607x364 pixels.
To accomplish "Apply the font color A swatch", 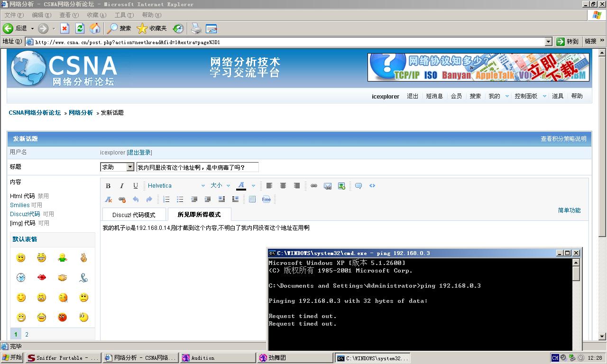I will coord(241,186).
